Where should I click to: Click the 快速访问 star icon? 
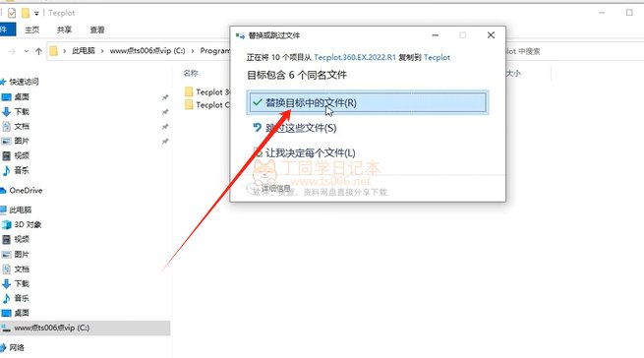click(x=3, y=82)
